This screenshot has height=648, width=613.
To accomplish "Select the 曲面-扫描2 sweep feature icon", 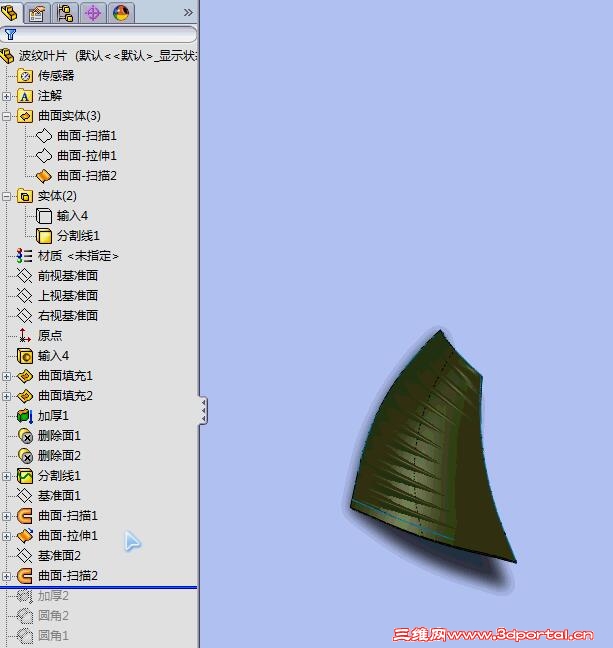I will coord(25,576).
